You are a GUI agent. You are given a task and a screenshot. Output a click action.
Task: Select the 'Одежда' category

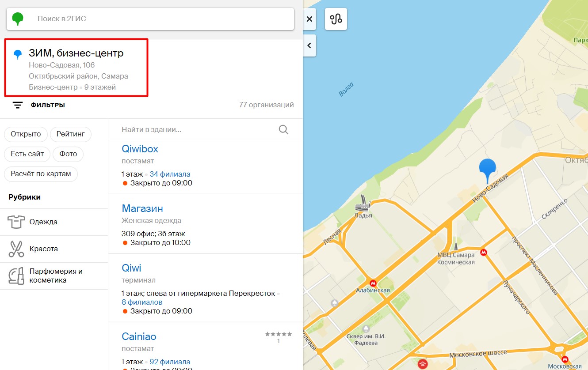click(x=54, y=222)
